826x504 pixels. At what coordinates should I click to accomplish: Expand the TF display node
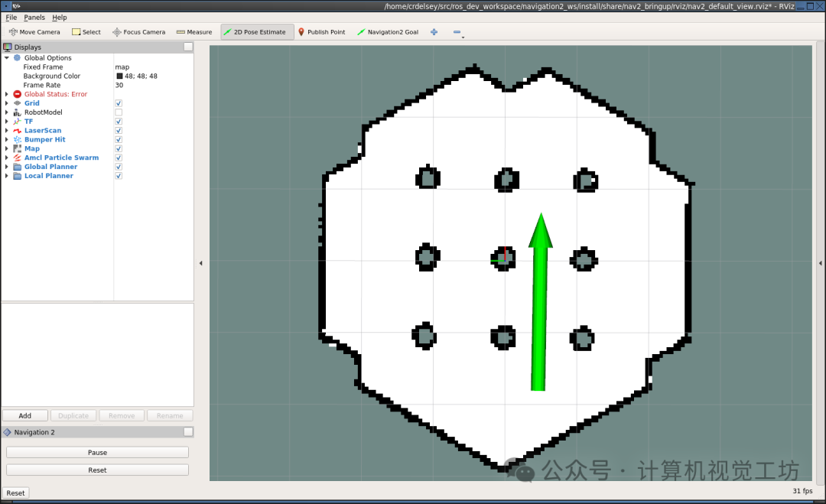point(6,121)
